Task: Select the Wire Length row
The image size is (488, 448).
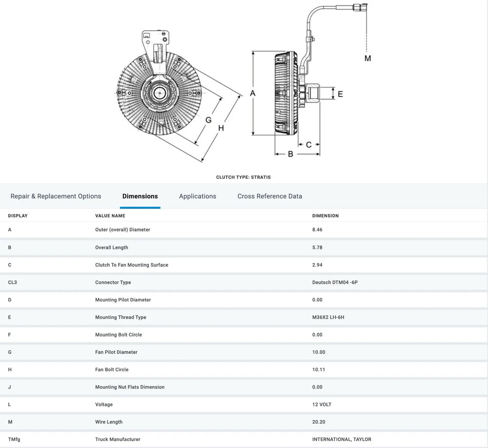Action: (108, 422)
